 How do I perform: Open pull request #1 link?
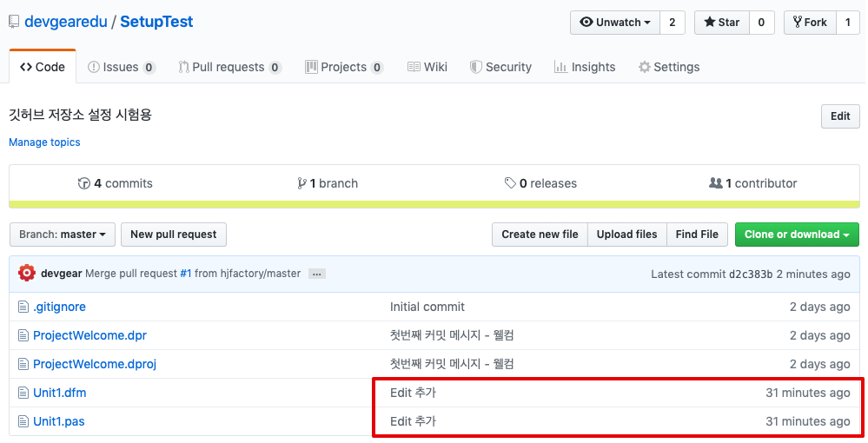pos(185,274)
